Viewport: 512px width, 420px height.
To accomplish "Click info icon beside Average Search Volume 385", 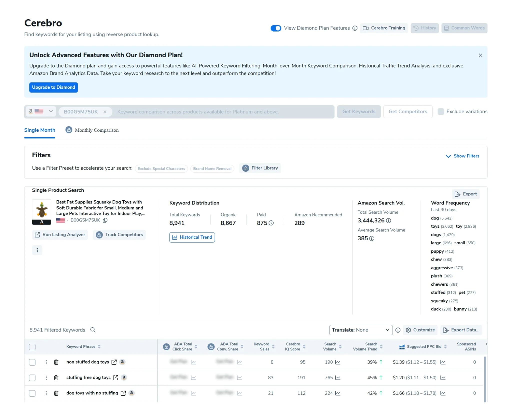I will [372, 238].
